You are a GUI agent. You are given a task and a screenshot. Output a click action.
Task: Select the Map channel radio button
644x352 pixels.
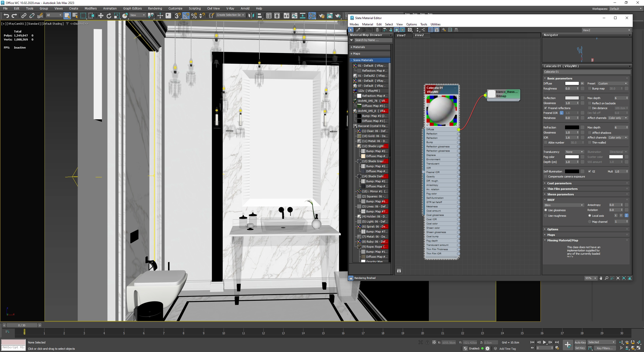(589, 222)
